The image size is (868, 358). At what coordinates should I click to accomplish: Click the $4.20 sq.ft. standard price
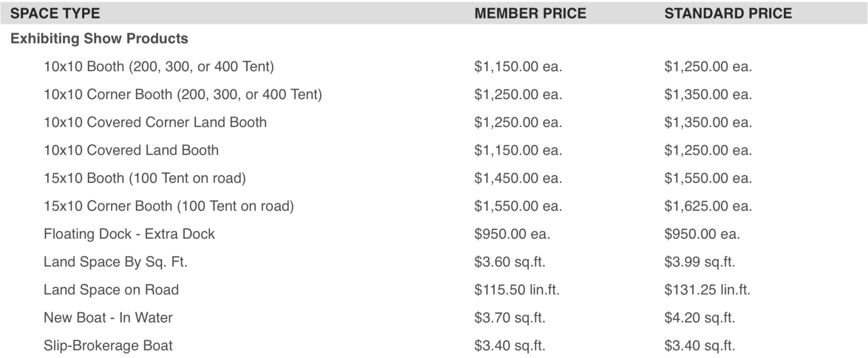[x=700, y=317]
